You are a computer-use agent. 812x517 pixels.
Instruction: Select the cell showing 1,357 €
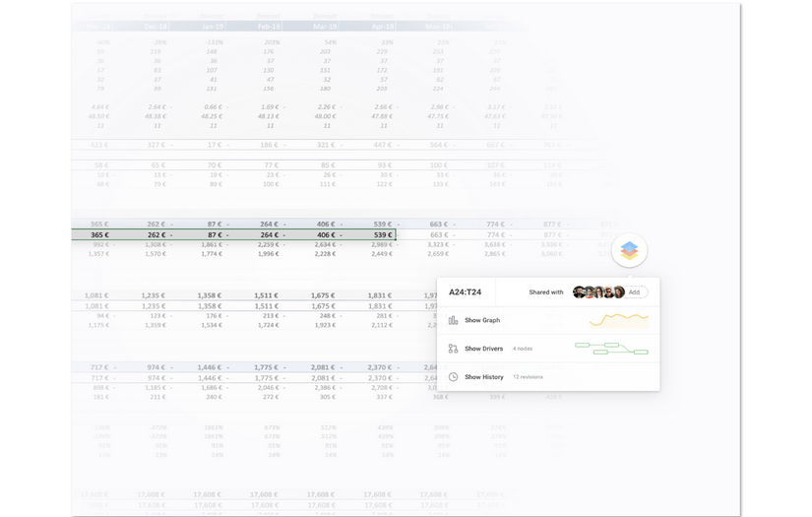point(98,254)
